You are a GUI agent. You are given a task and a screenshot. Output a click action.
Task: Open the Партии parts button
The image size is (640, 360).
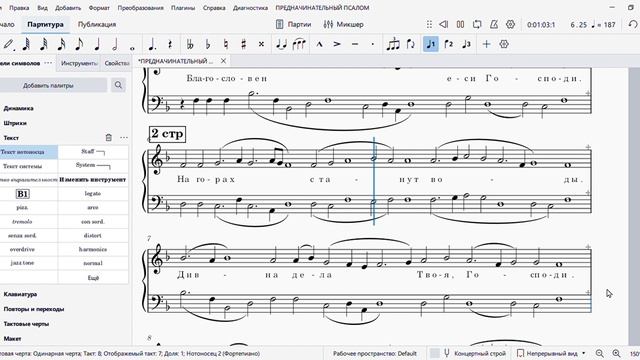[293, 24]
